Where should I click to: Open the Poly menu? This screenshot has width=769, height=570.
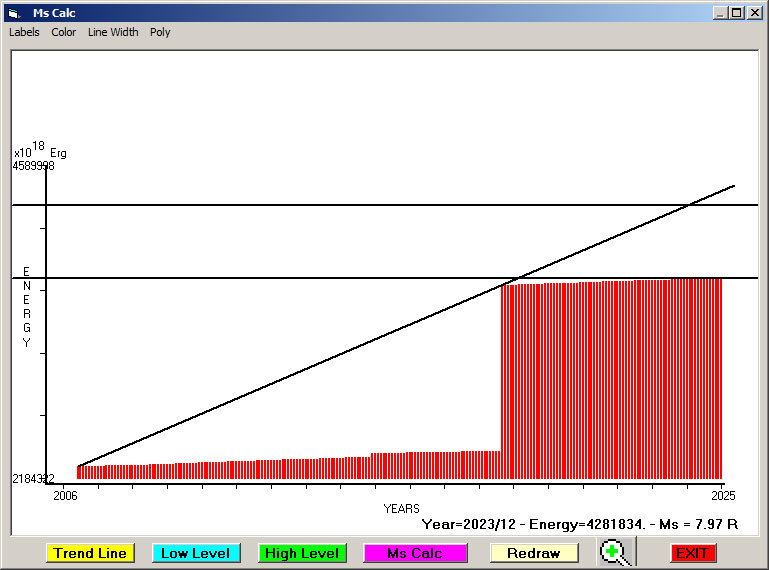[x=160, y=32]
